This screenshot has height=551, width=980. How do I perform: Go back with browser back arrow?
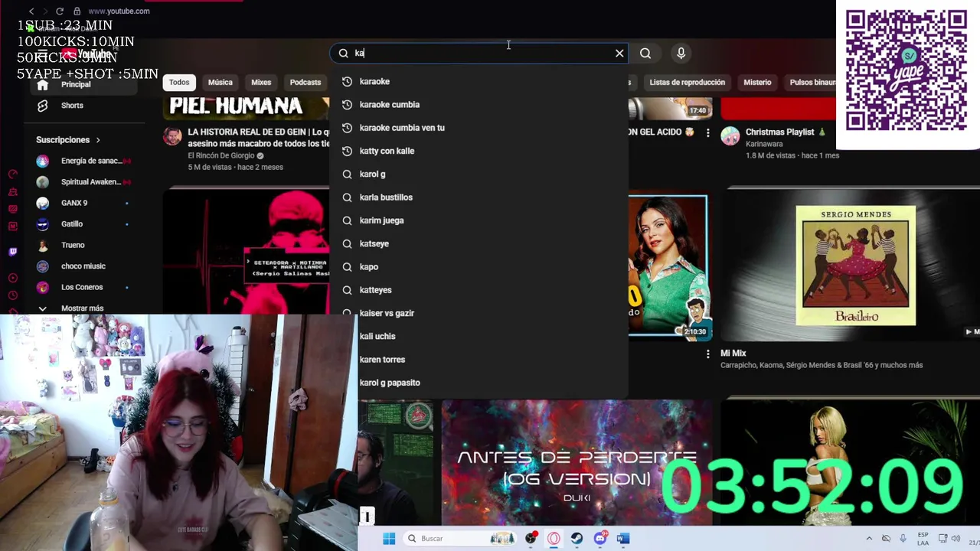coord(31,11)
